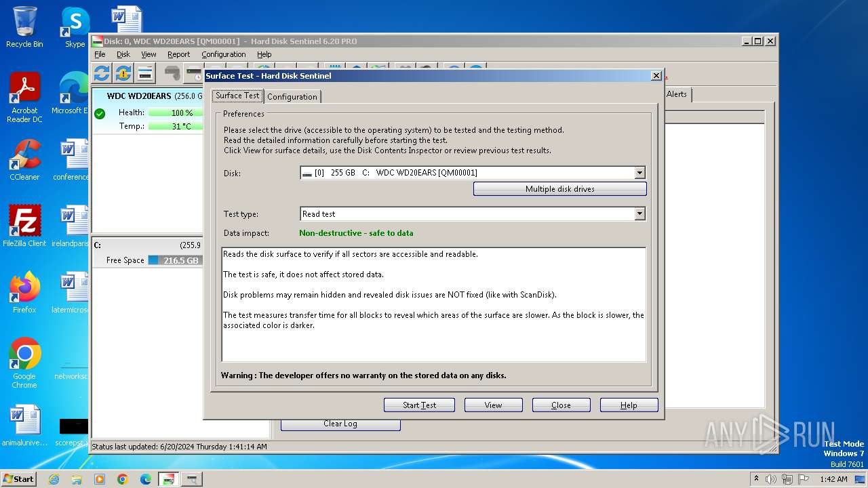Click the refresh with warning toolbar icon

pos(123,73)
